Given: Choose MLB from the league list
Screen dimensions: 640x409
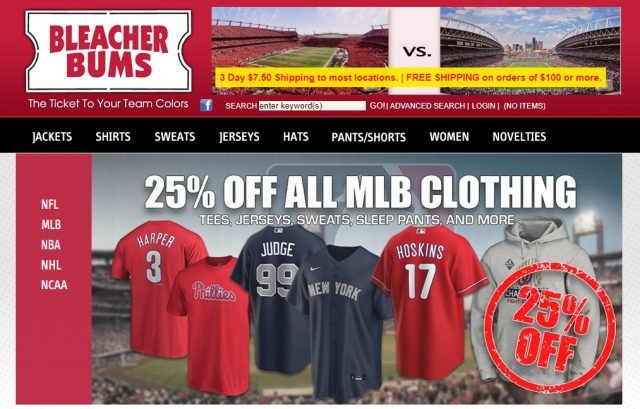Looking at the screenshot, I should click(51, 225).
